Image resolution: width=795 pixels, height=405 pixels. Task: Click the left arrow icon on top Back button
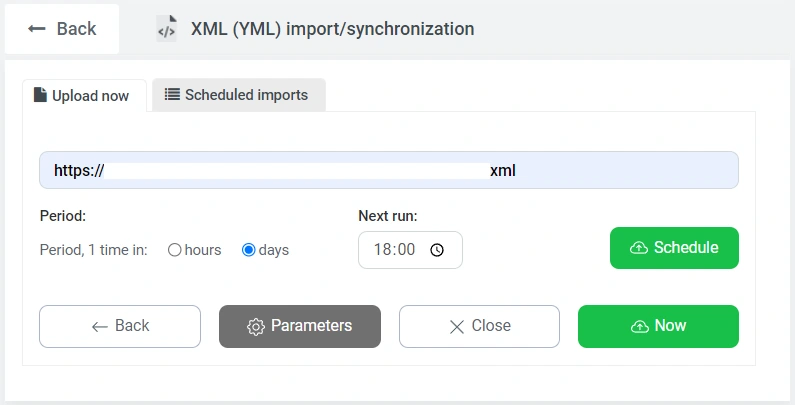coord(37,29)
